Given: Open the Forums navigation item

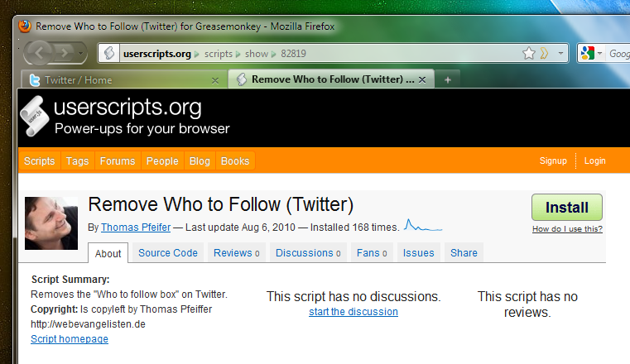Looking at the screenshot, I should click(x=118, y=161).
